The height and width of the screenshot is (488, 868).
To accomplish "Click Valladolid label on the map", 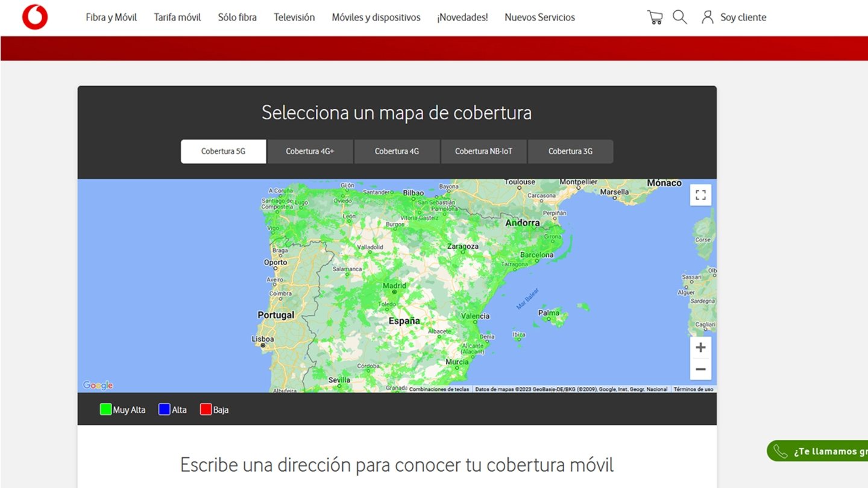I will (x=370, y=247).
